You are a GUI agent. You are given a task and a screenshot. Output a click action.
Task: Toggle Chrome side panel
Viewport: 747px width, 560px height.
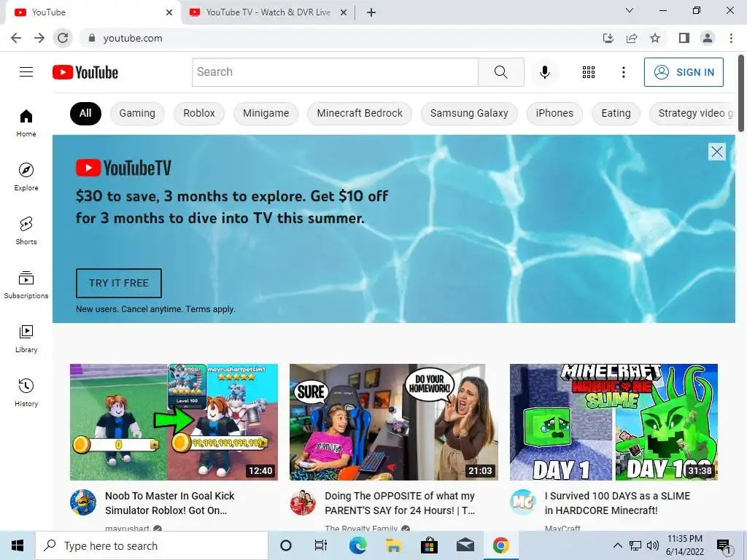684,38
